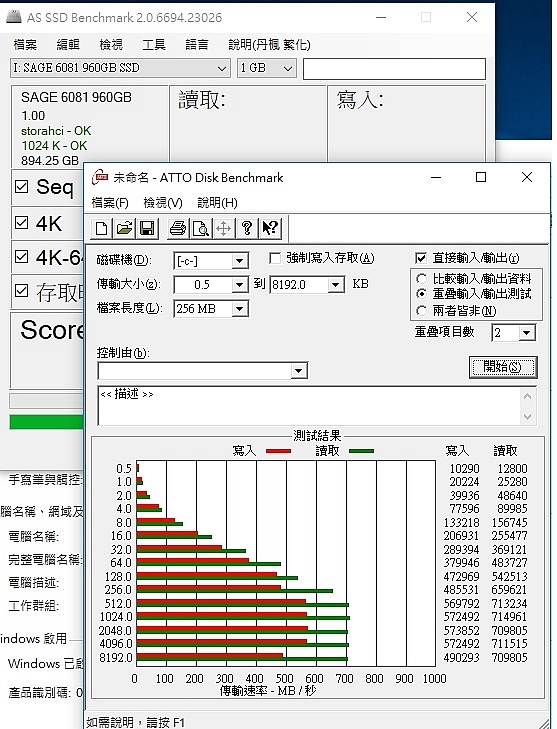Select the 重疊輸入/輸出測試 radio button

(x=421, y=294)
